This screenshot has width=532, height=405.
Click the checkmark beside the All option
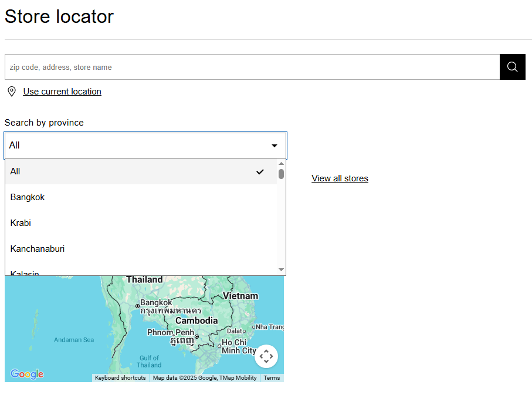pyautogui.click(x=260, y=171)
